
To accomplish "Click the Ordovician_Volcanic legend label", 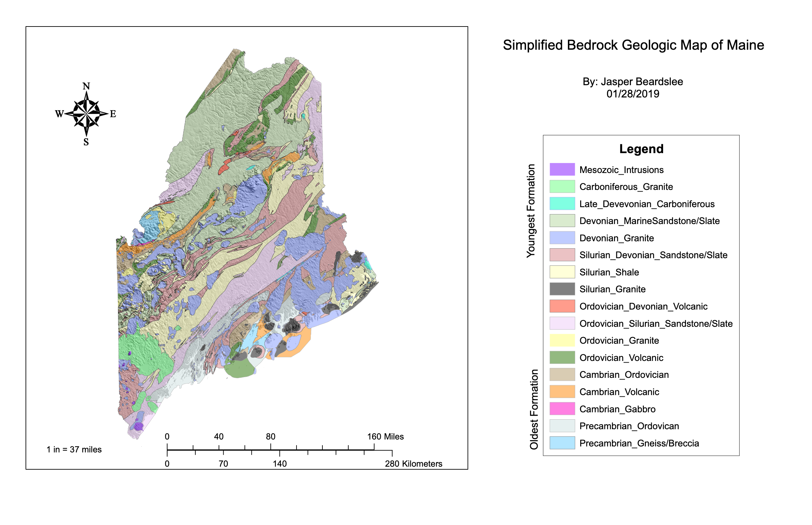I will point(621,358).
